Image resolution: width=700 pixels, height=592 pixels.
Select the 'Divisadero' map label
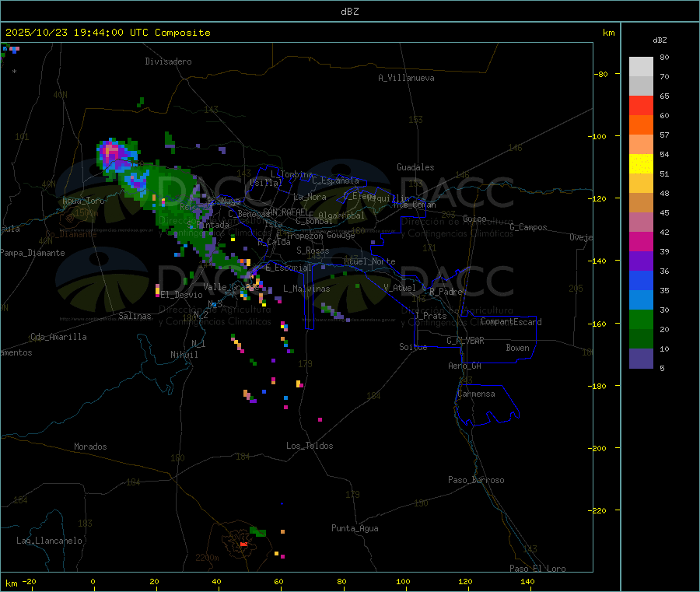pos(168,61)
